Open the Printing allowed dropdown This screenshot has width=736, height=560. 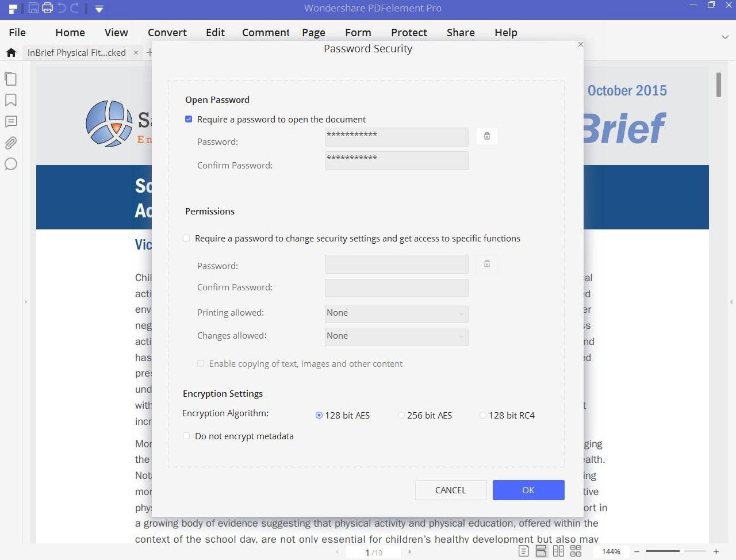tap(397, 313)
